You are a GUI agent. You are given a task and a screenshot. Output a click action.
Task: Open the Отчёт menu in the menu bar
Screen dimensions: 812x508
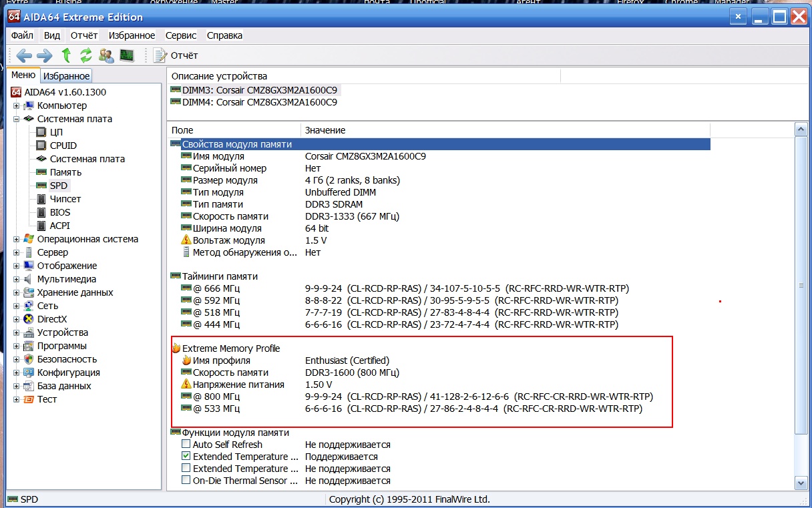tap(84, 35)
